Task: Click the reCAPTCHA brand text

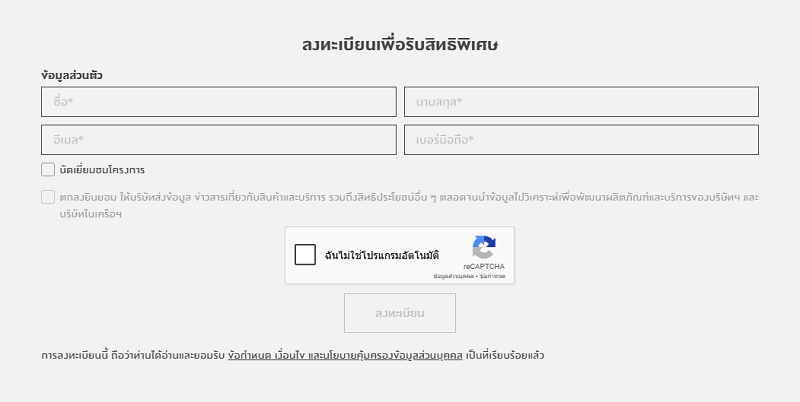Action: pos(484,266)
